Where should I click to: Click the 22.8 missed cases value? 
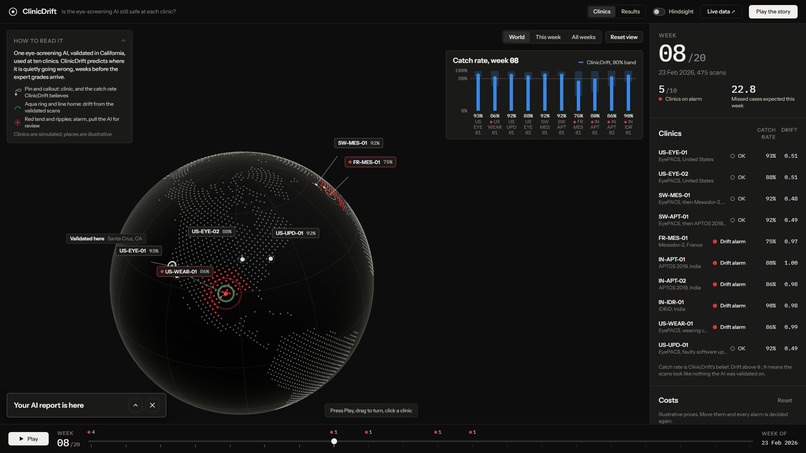[x=743, y=89]
